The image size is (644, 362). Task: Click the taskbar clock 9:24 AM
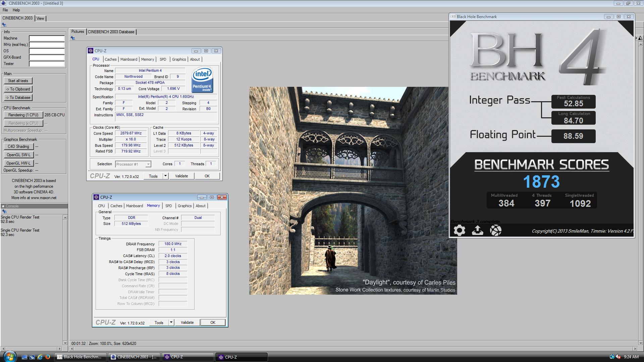coord(631,357)
